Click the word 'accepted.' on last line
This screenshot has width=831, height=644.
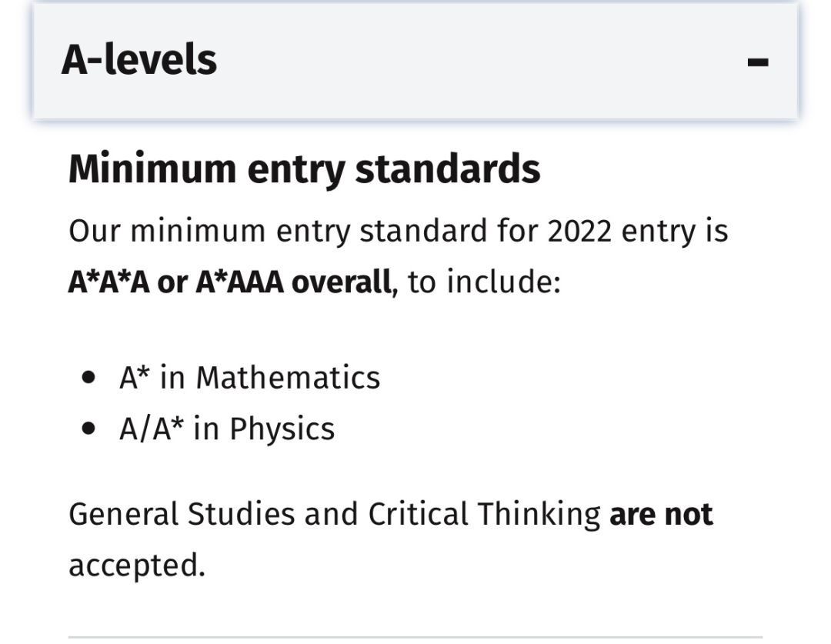137,566
